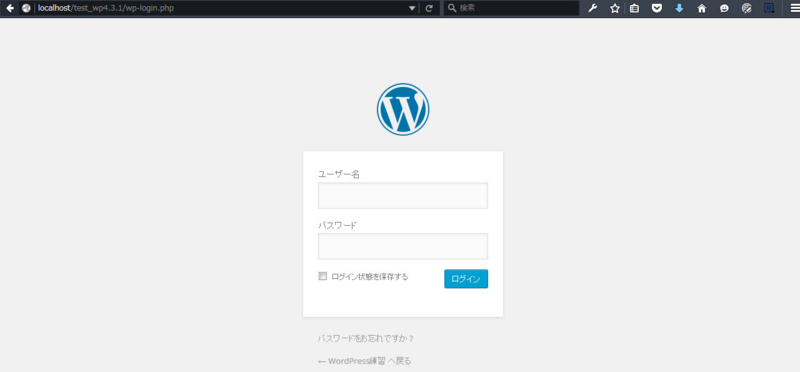Open the URL history dropdown arrow
The height and width of the screenshot is (372, 800).
412,8
